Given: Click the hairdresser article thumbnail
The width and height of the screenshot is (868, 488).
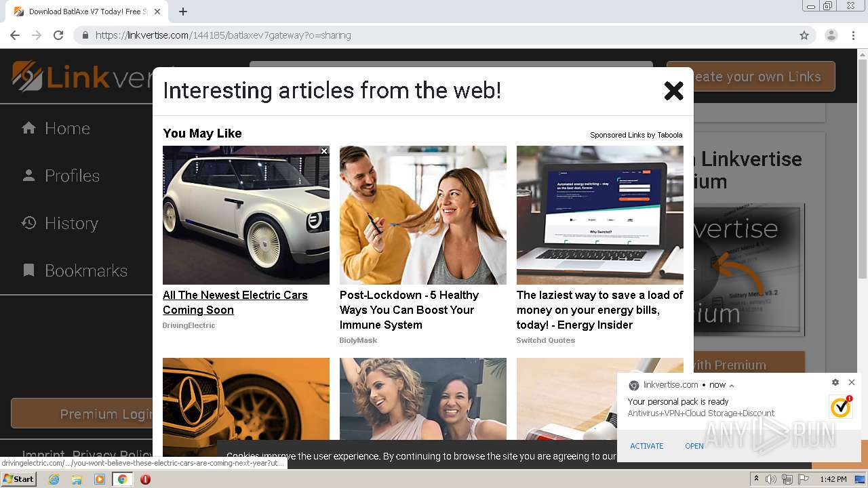Looking at the screenshot, I should [x=423, y=215].
